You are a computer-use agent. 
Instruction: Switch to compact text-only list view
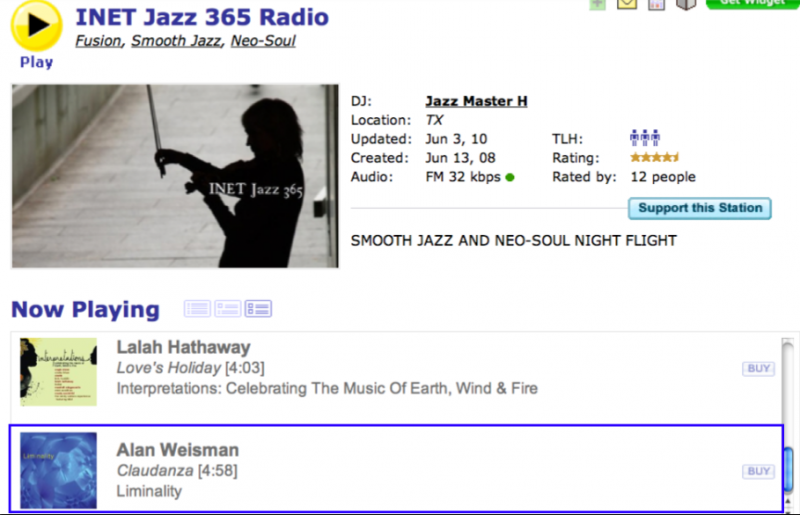coord(197,309)
